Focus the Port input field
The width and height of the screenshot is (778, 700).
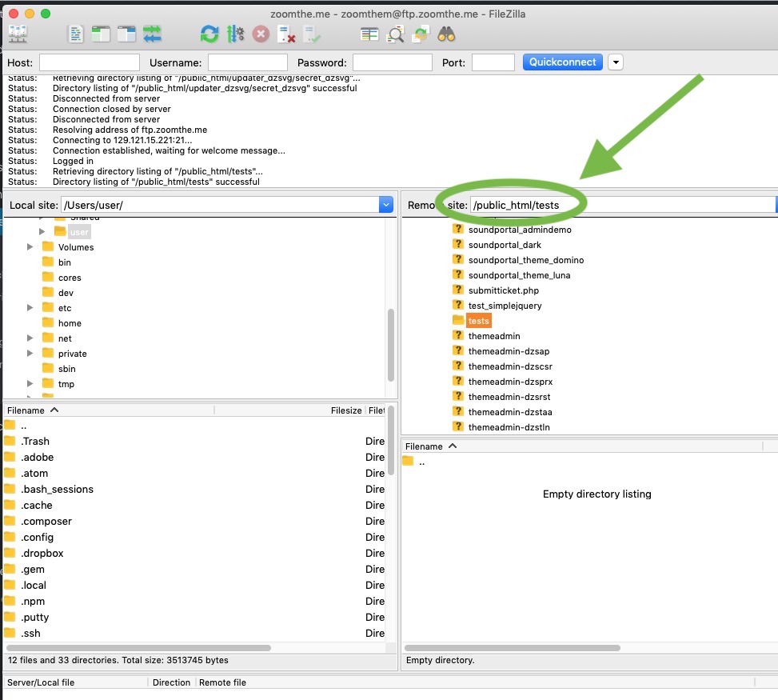[x=493, y=62]
